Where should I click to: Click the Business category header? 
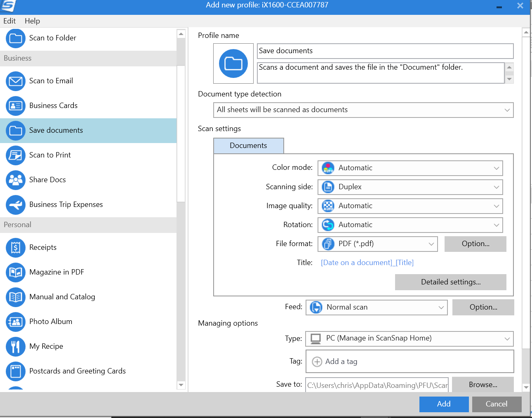[x=88, y=59]
